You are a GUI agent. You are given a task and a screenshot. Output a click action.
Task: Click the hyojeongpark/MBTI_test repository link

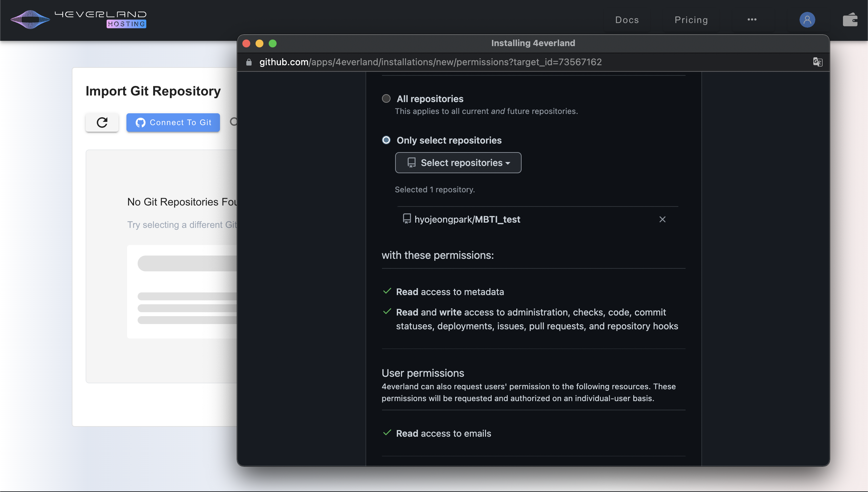point(467,219)
